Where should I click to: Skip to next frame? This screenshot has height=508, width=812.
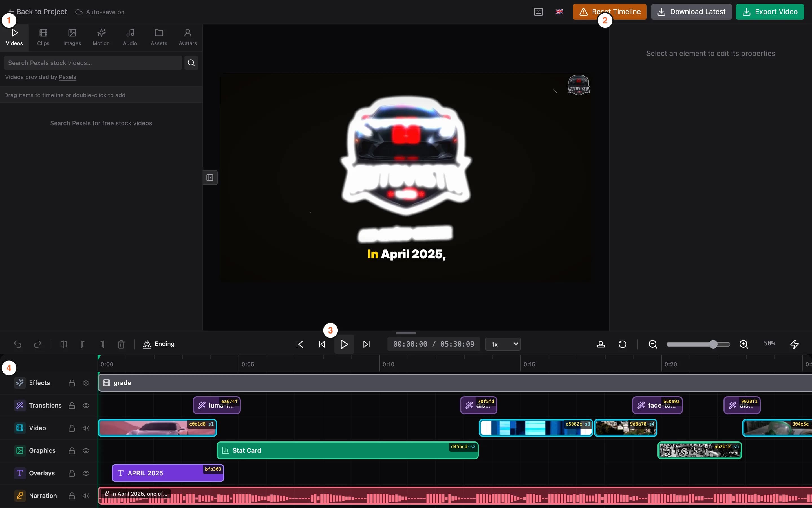(x=367, y=344)
